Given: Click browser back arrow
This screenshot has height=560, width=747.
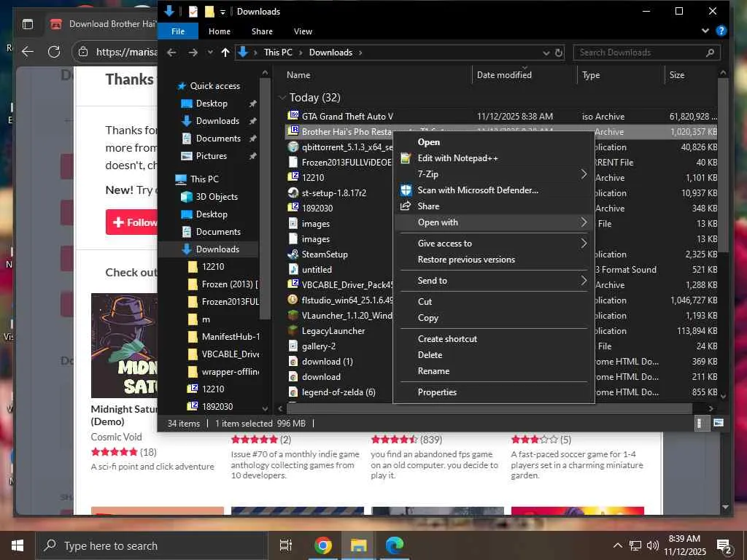Looking at the screenshot, I should [28, 52].
